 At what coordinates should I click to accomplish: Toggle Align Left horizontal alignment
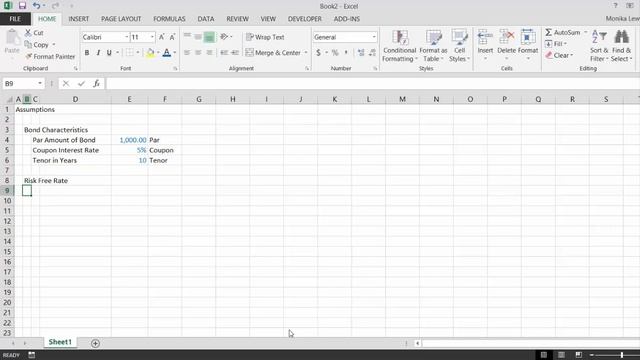click(187, 53)
